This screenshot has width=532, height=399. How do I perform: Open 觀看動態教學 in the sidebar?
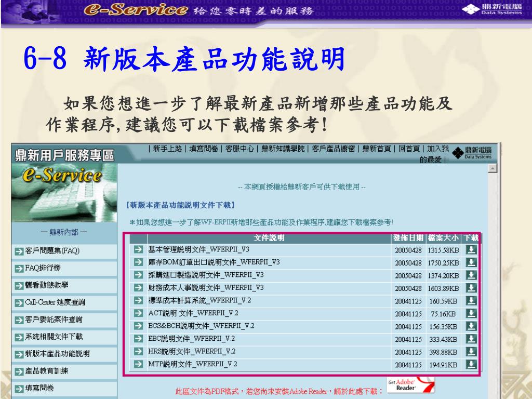click(46, 285)
